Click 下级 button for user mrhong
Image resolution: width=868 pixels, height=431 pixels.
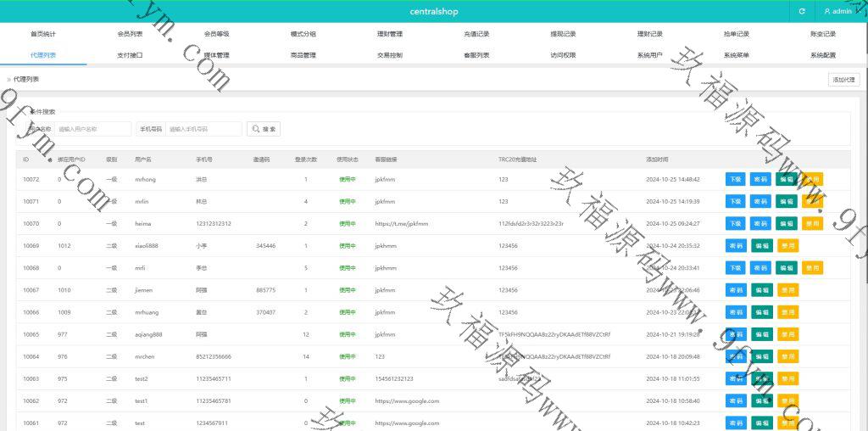click(735, 179)
